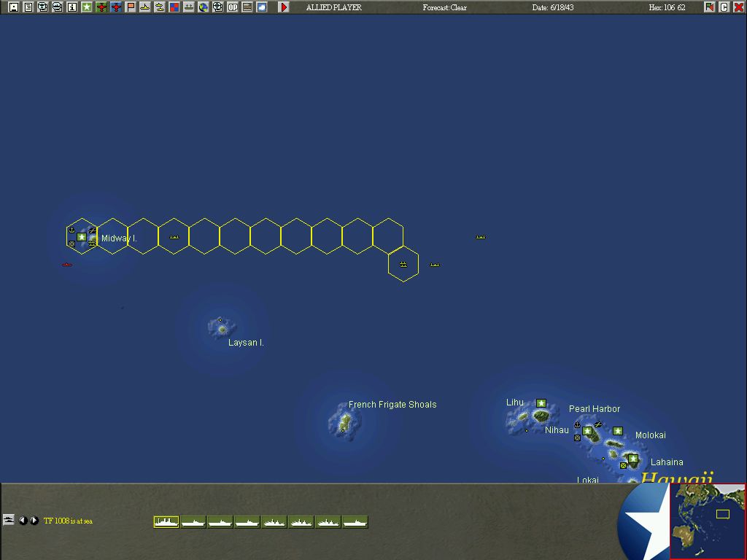Select task force in hex near Midway

pyautogui.click(x=174, y=237)
